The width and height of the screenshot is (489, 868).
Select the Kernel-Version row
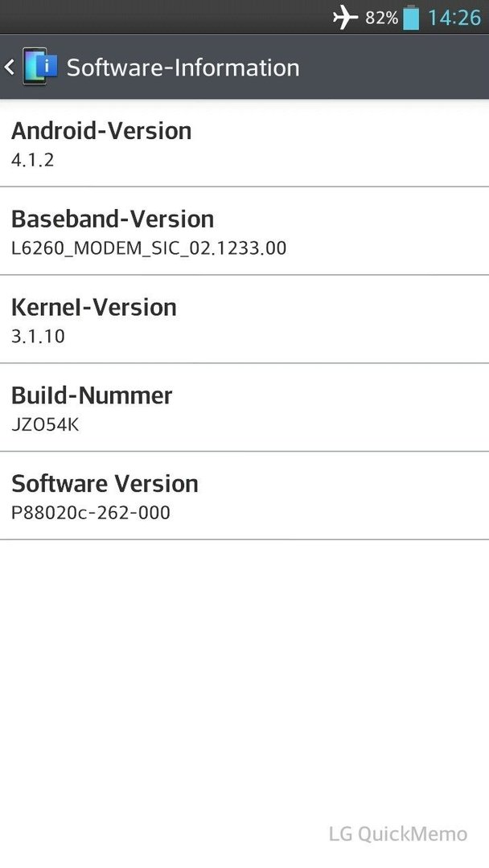pos(244,319)
